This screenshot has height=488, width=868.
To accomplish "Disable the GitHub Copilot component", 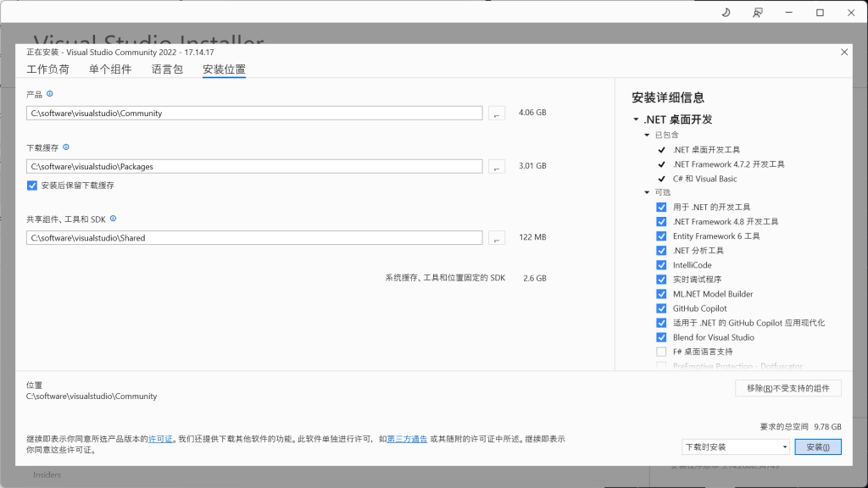I will pyautogui.click(x=661, y=308).
